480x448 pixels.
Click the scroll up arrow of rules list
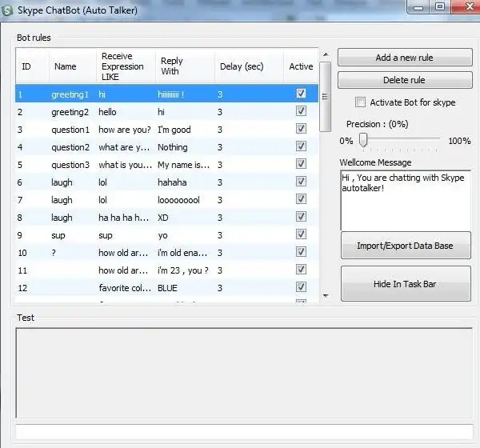[326, 54]
